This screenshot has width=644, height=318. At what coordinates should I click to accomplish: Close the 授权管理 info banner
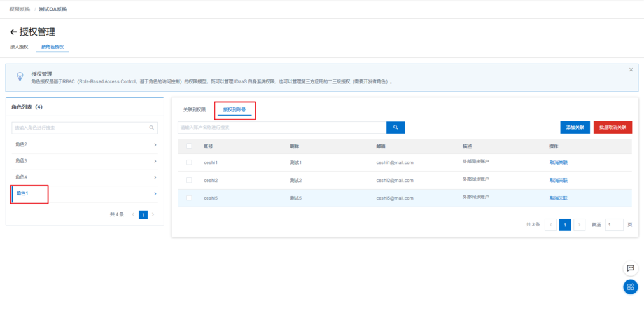pos(631,70)
